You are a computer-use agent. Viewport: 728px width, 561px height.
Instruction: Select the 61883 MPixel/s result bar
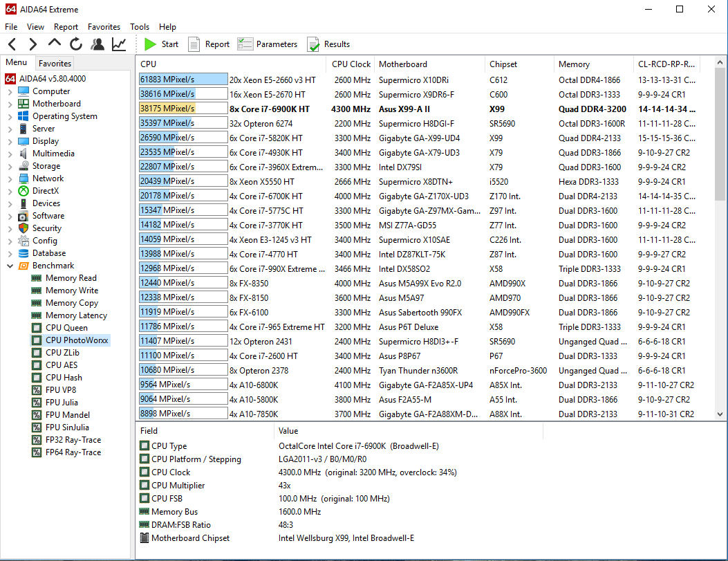click(x=183, y=80)
